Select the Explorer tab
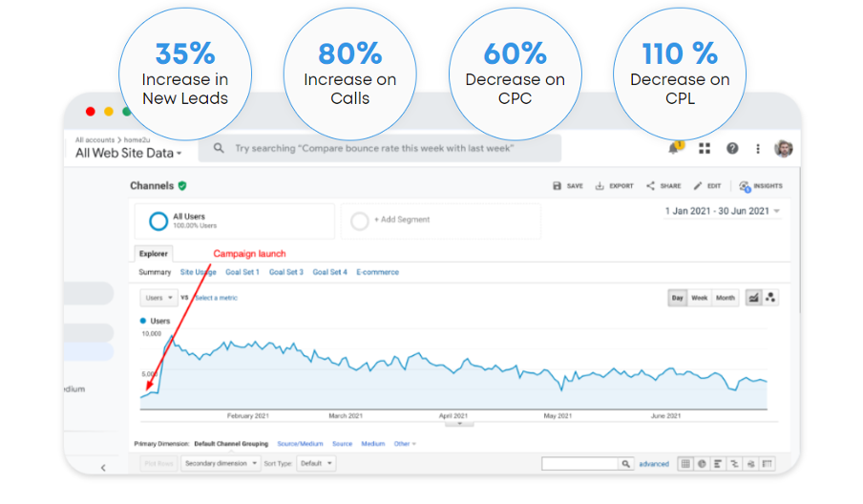Viewport: 863px width, 504px height. (154, 254)
